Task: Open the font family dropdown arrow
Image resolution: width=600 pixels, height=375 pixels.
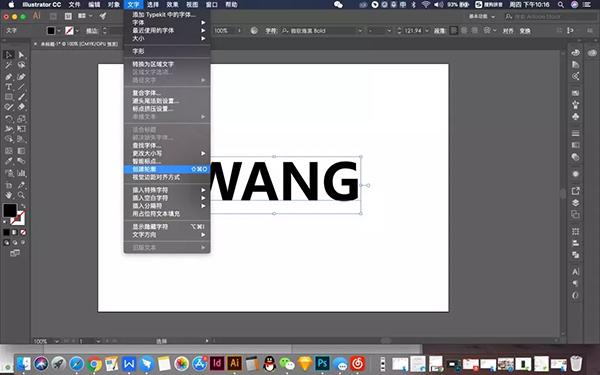Action: click(x=360, y=31)
